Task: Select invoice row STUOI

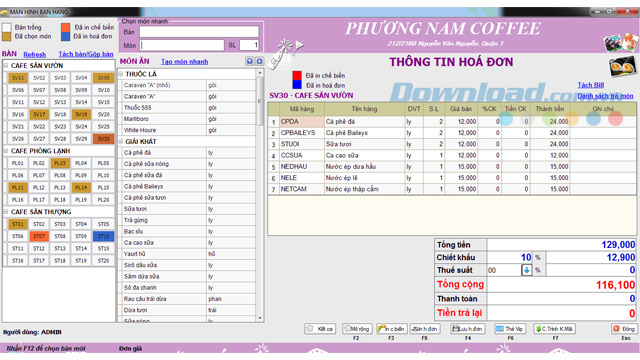Action: pyautogui.click(x=452, y=144)
